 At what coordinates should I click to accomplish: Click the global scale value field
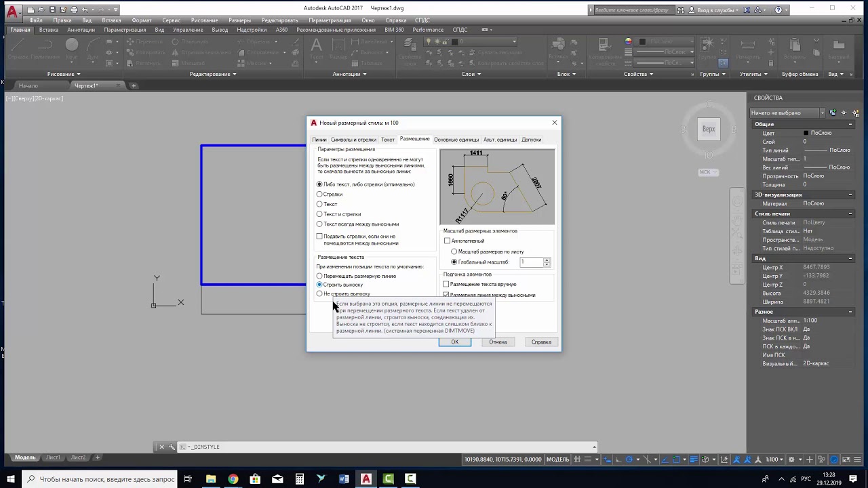click(x=532, y=262)
